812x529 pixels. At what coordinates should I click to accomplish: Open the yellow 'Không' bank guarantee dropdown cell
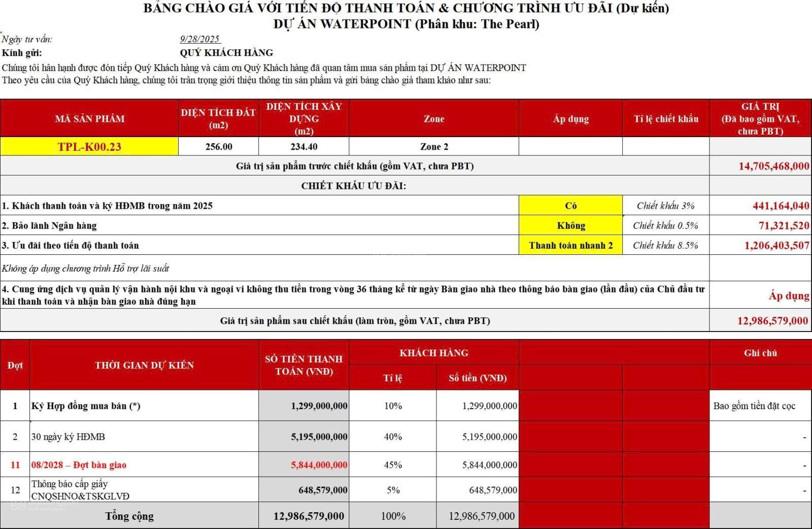pos(570,225)
